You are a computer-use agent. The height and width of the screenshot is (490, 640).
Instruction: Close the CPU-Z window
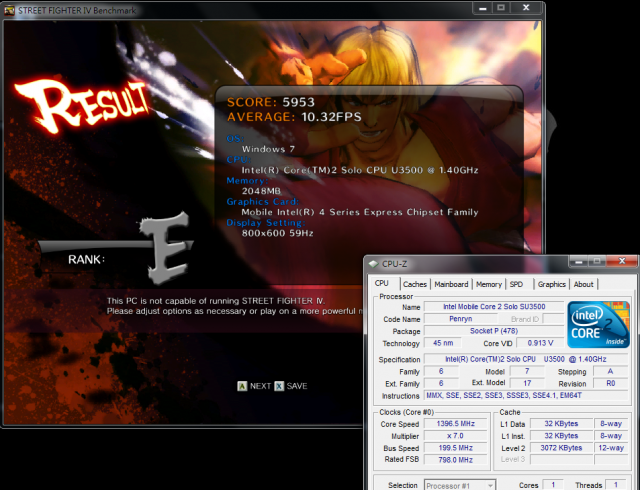point(622,261)
